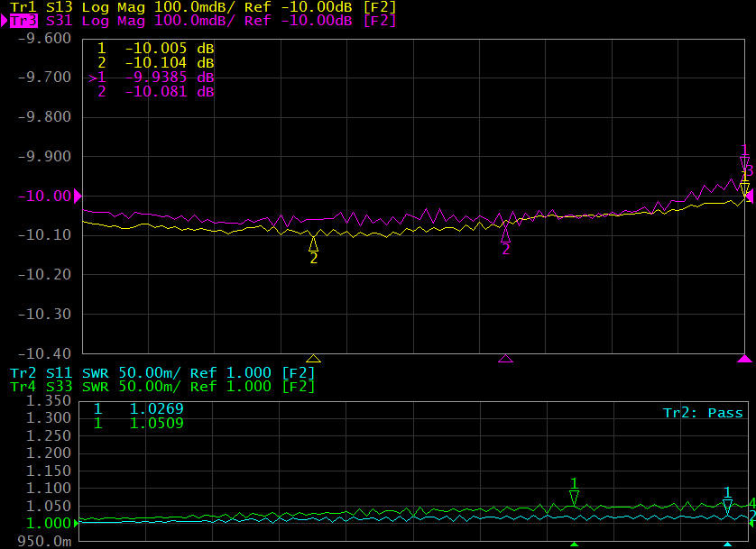
Task: Click marker readout -10.005 dB
Action: point(170,48)
